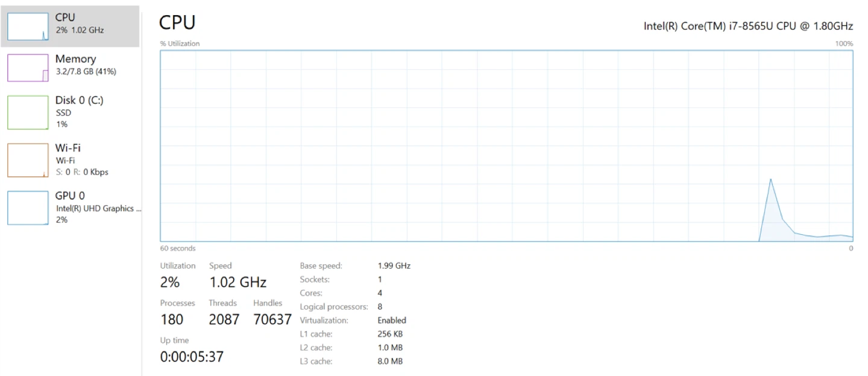Click the 'Handles' label

coord(268,303)
